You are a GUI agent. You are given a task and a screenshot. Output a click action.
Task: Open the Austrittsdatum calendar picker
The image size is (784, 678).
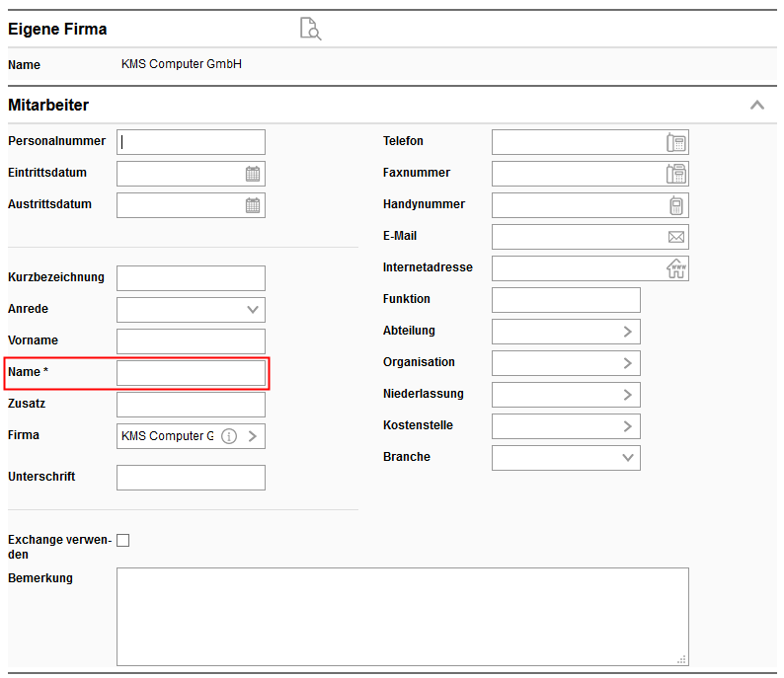[x=253, y=205]
